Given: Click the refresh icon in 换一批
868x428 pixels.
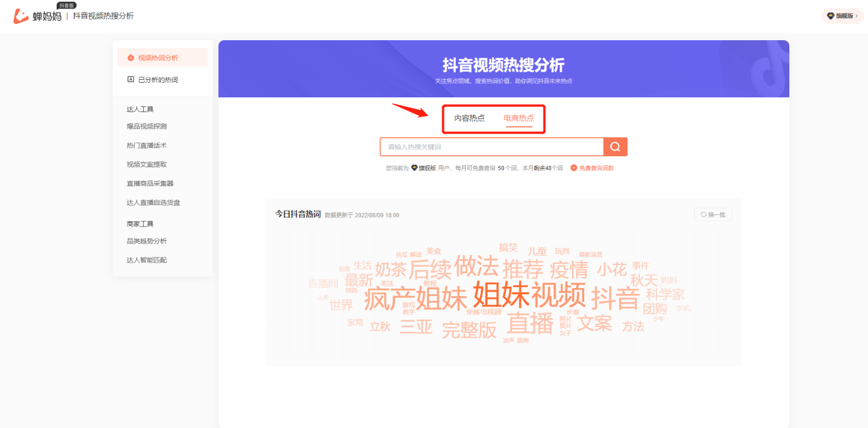Looking at the screenshot, I should click(x=704, y=215).
